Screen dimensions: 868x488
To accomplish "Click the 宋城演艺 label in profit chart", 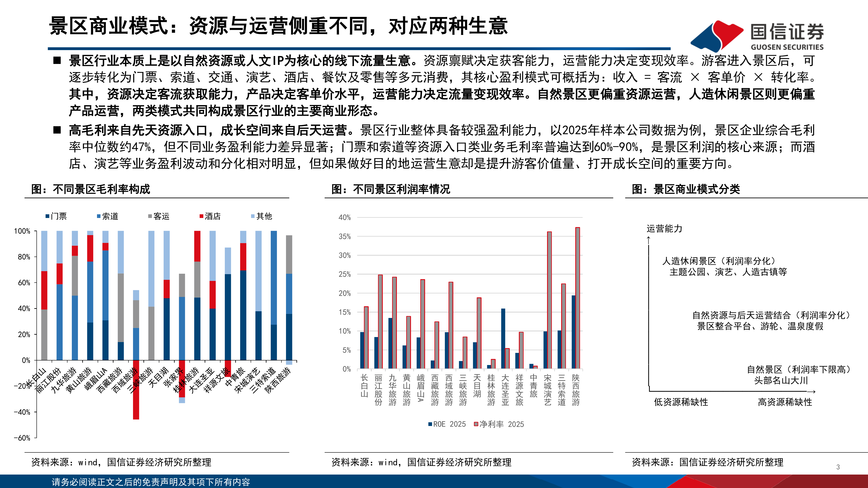I will [x=548, y=390].
